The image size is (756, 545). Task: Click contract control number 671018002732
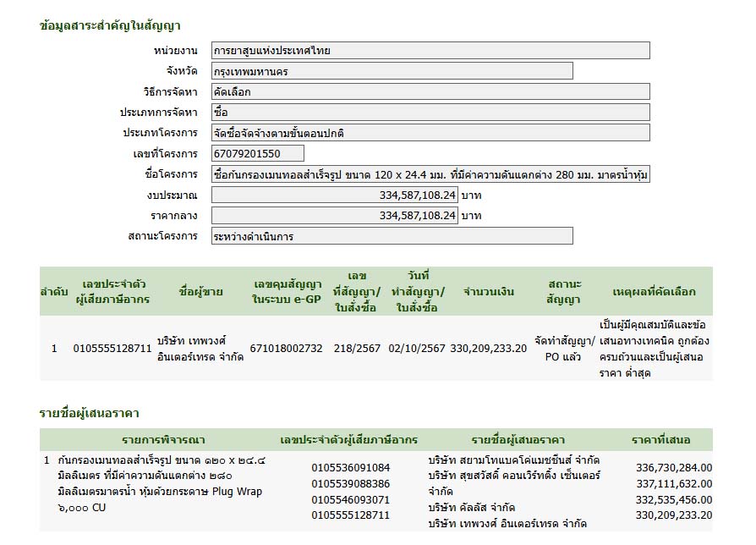[x=287, y=348]
